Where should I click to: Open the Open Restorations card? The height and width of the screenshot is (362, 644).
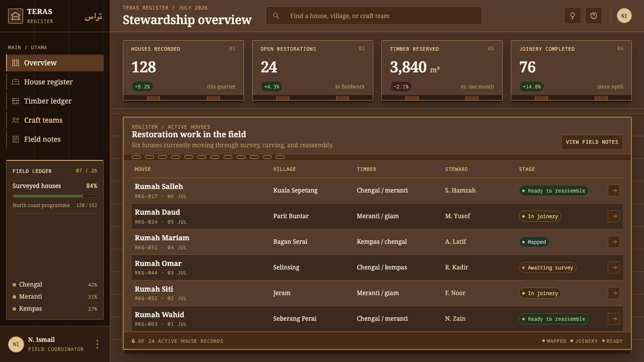pos(312,70)
